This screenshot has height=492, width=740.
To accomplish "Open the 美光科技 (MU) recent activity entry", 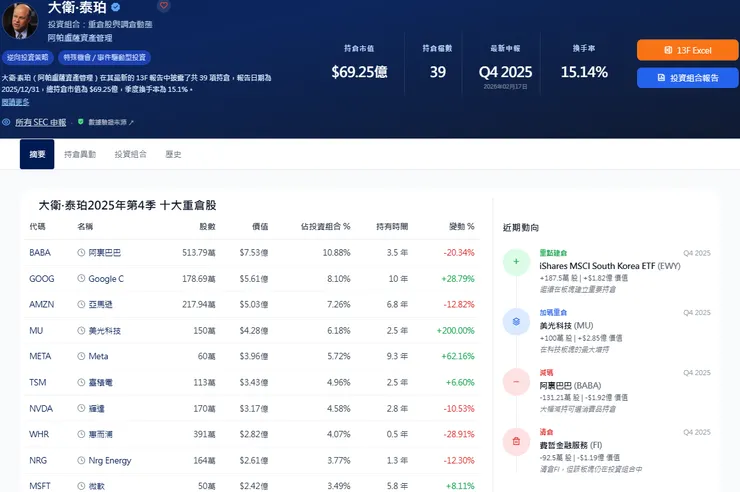I will click(566, 325).
